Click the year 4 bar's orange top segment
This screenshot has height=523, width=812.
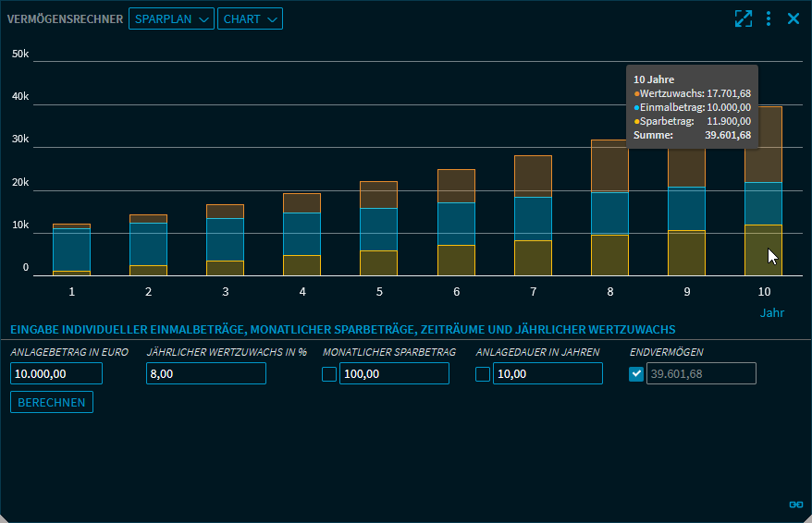tap(302, 202)
